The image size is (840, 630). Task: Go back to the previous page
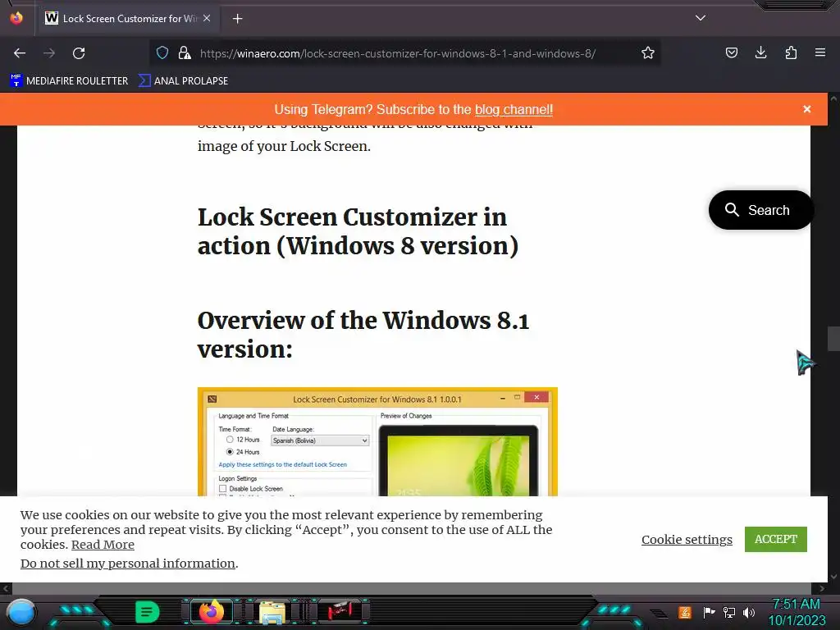(x=20, y=53)
